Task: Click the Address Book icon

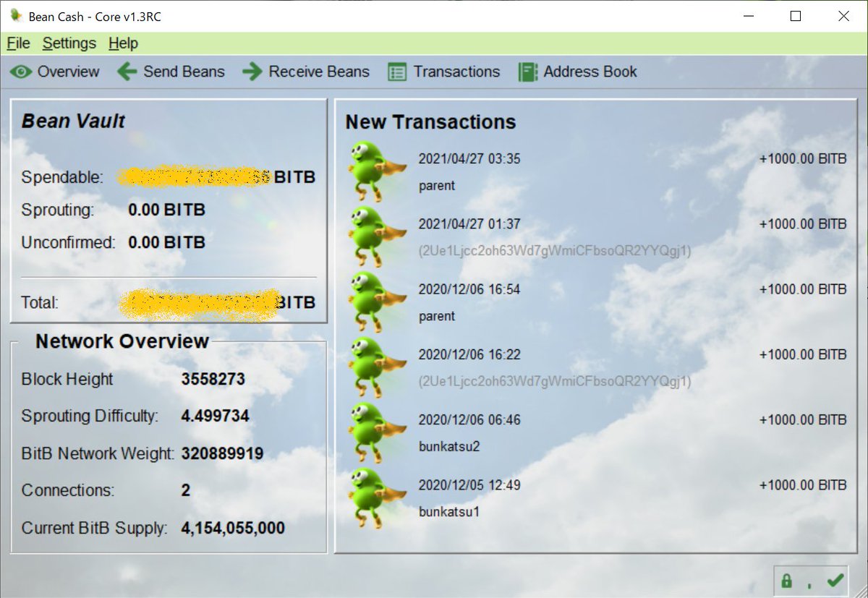Action: 528,72
